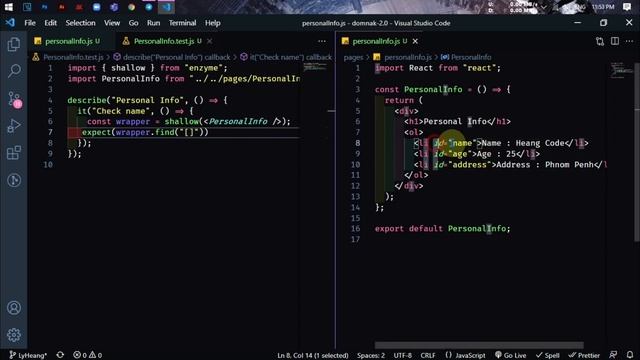Open the Source Control view
Viewport: 640px width, 360px height.
pyautogui.click(x=14, y=99)
